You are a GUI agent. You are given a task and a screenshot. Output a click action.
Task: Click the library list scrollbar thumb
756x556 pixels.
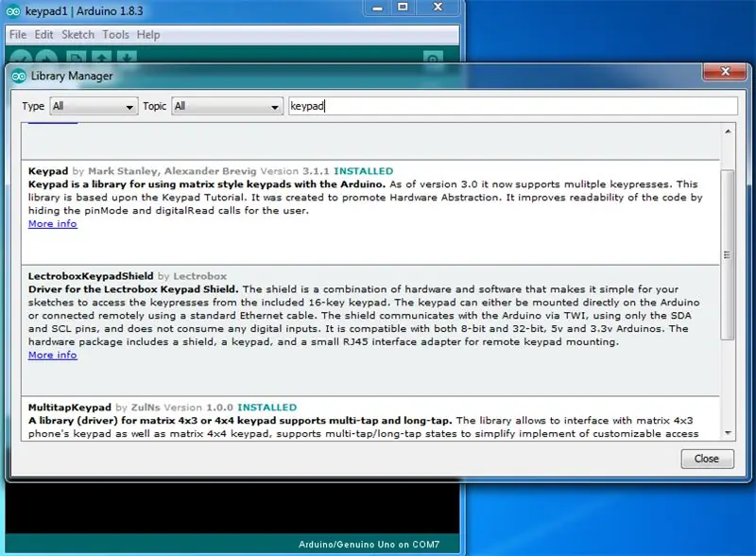tap(727, 255)
